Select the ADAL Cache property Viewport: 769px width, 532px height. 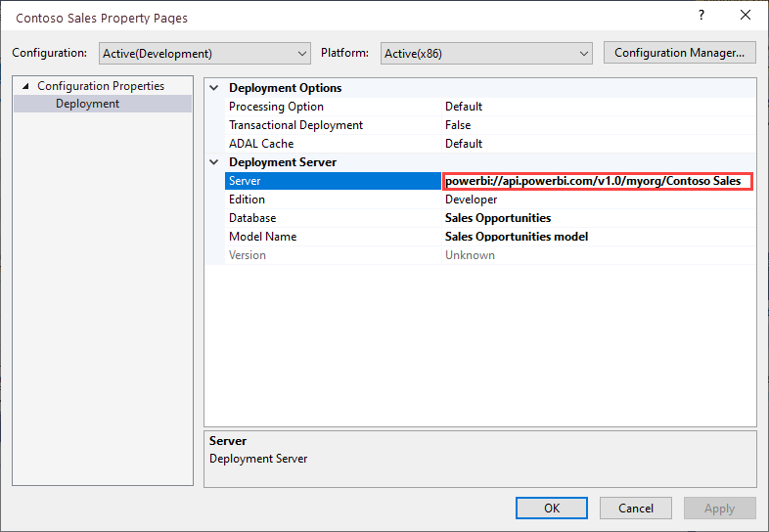pos(260,144)
